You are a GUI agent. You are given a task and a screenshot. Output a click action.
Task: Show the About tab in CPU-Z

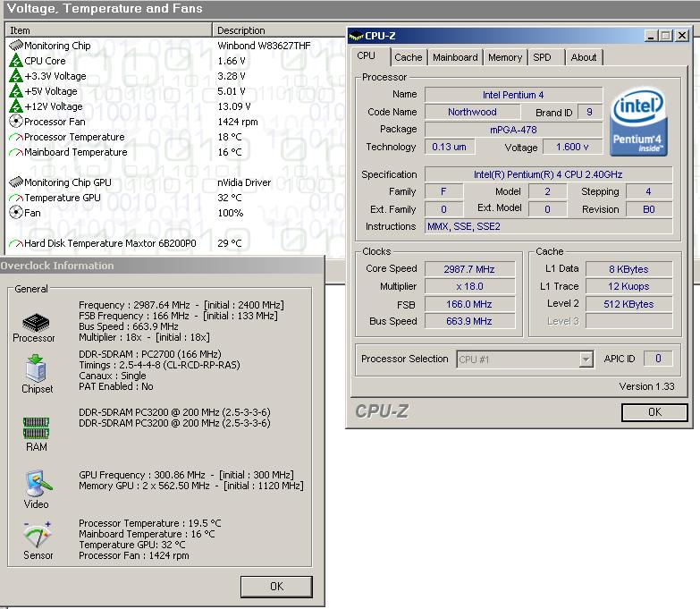[x=584, y=57]
